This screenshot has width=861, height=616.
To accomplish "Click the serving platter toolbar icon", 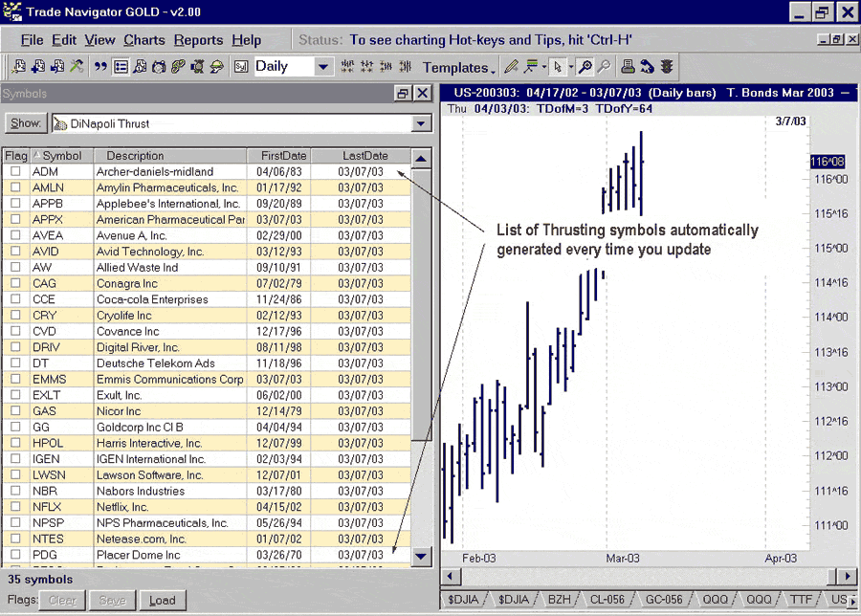I will coord(217,67).
